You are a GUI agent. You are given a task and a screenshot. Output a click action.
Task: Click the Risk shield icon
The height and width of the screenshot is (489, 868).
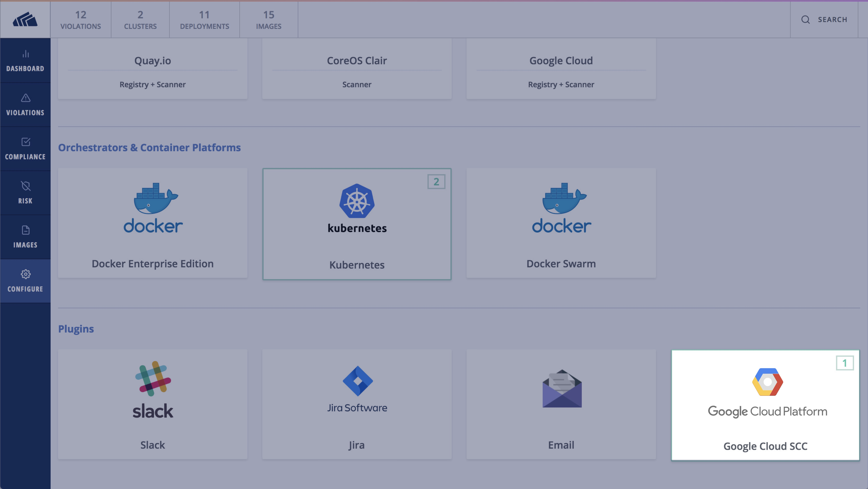tap(26, 186)
